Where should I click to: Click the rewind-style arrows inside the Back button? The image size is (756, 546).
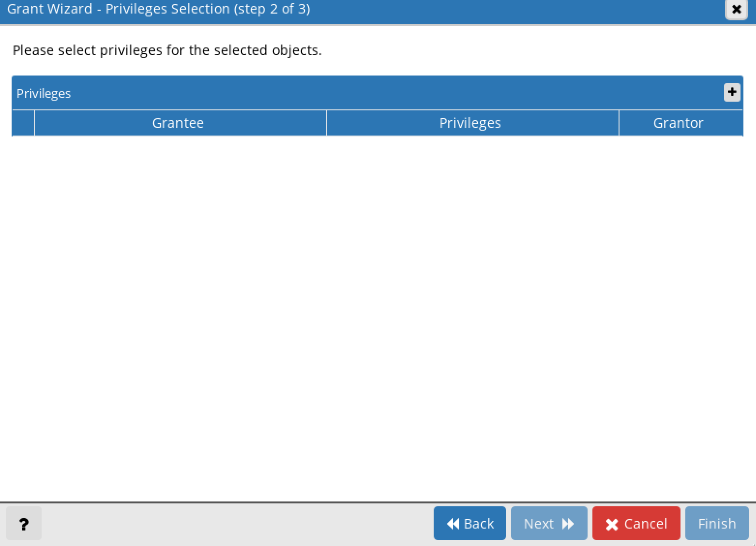coord(452,523)
